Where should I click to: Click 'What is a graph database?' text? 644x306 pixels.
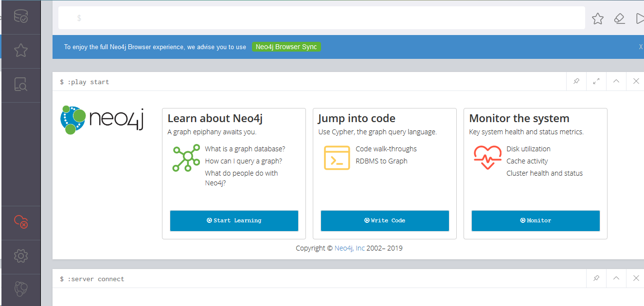[x=245, y=149]
